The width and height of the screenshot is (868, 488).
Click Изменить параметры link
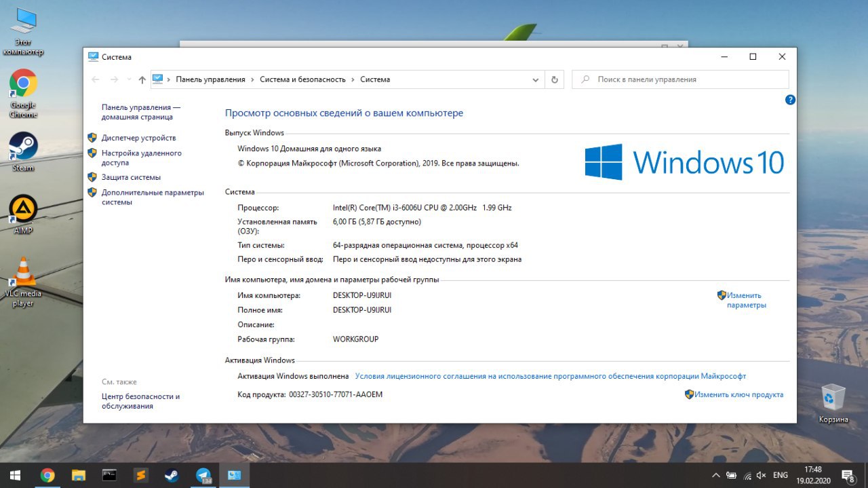(746, 300)
